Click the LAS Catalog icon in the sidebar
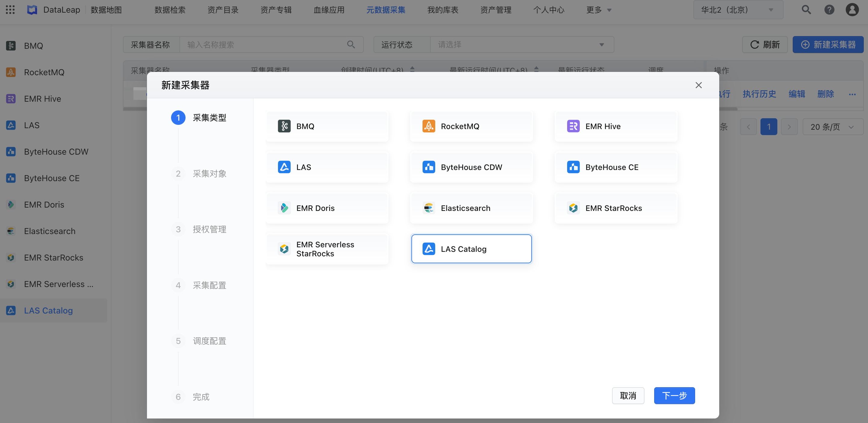Viewport: 868px width, 423px height. (x=11, y=310)
